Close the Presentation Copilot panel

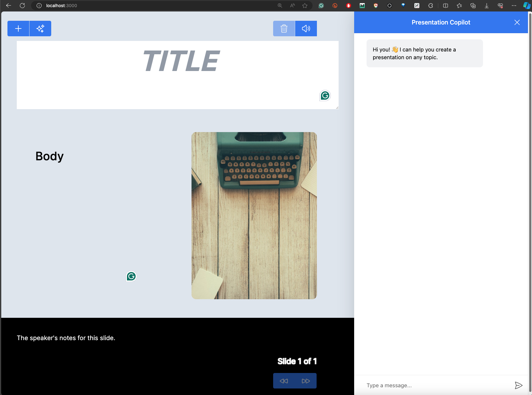point(517,22)
